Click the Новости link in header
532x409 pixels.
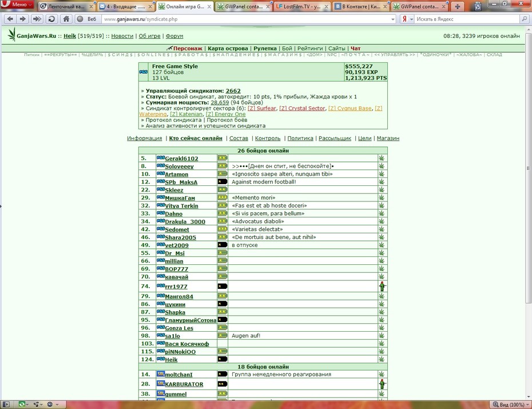pyautogui.click(x=122, y=36)
